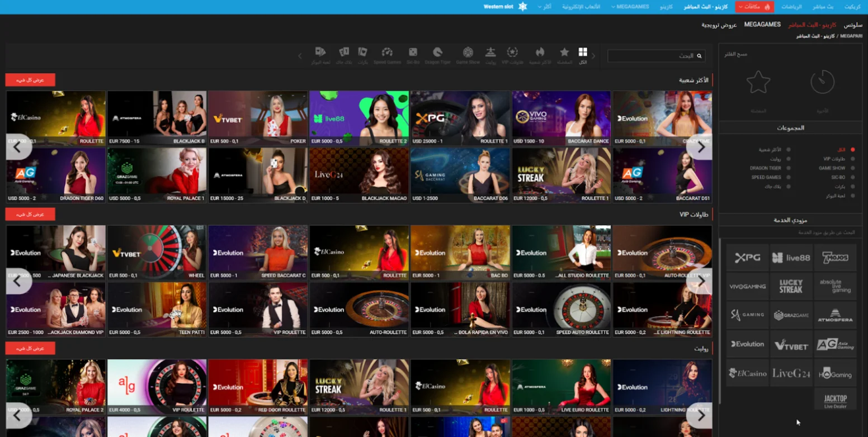Image resolution: width=868 pixels, height=437 pixels.
Task: Select the Dragon Tiger category icon
Action: pos(437,52)
